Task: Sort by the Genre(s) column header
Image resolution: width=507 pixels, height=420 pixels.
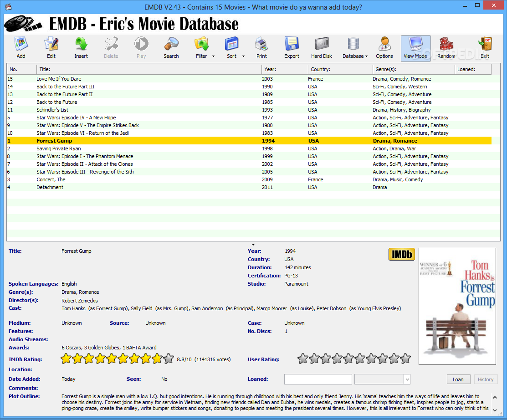Action: [414, 69]
